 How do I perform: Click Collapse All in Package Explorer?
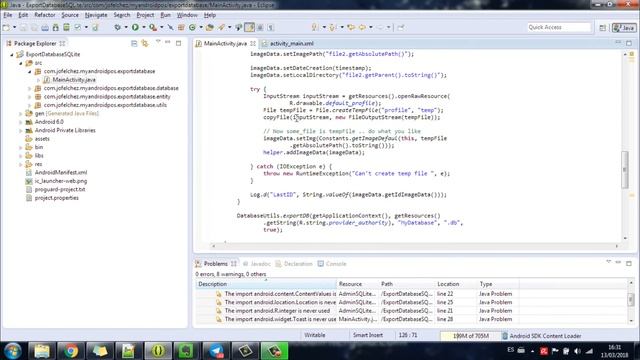[134, 43]
